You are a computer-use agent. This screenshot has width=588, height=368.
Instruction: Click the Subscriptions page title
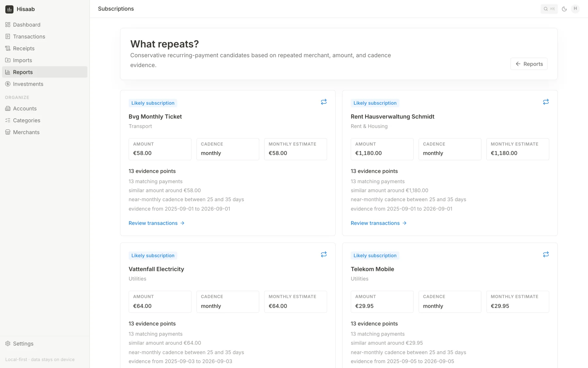[116, 9]
